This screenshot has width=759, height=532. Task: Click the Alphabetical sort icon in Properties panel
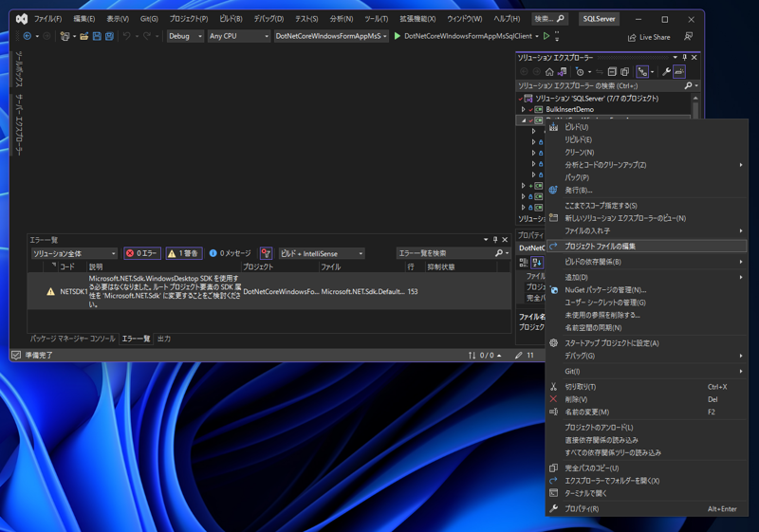pyautogui.click(x=537, y=262)
